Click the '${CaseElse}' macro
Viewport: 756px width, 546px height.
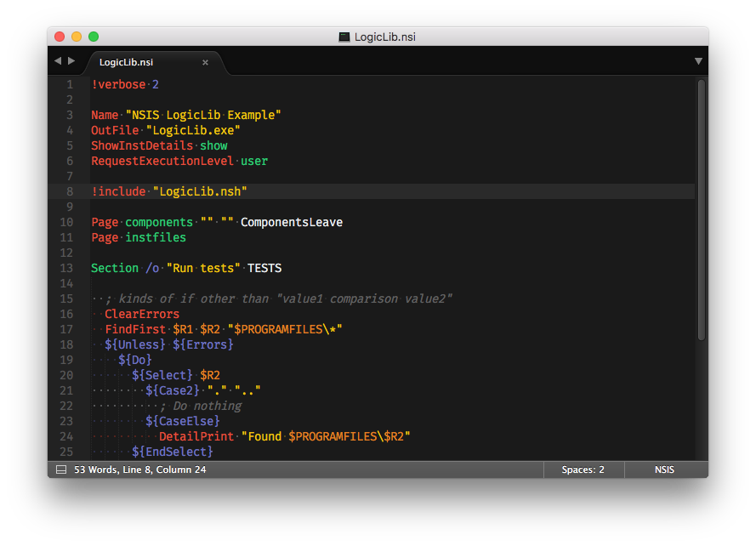click(183, 421)
